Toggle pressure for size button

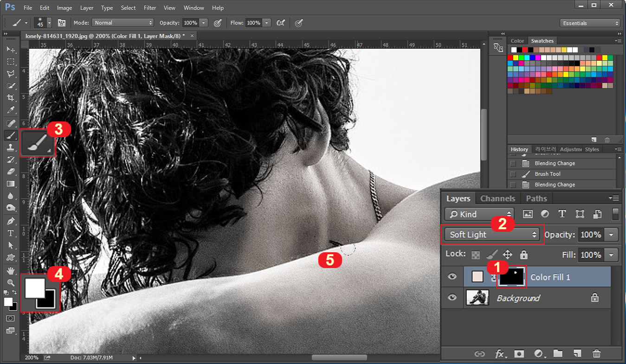299,23
